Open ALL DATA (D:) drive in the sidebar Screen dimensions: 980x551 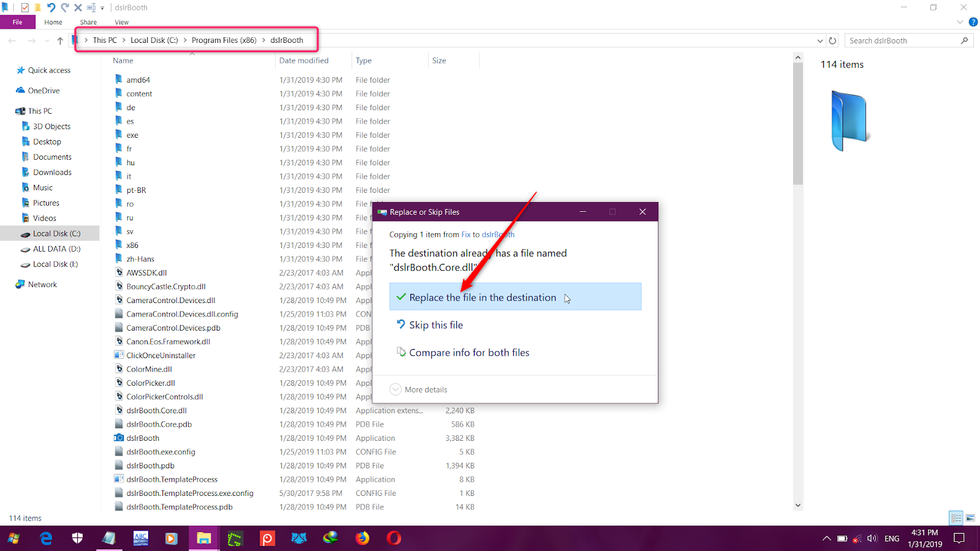[56, 249]
